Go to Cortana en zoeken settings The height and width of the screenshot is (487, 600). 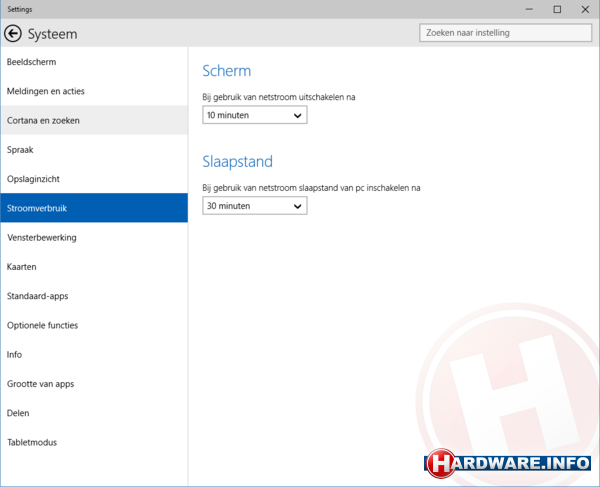[43, 120]
